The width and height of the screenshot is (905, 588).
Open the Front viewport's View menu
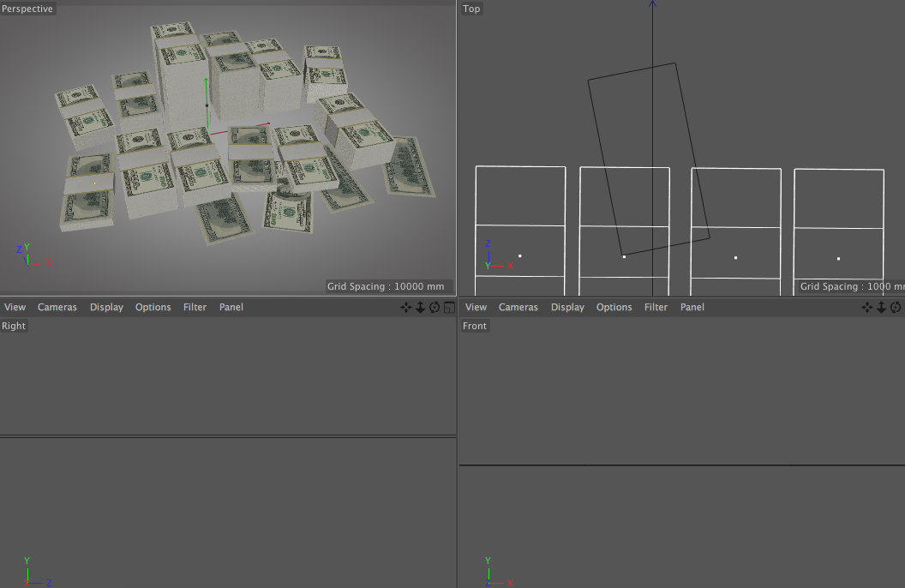click(476, 307)
